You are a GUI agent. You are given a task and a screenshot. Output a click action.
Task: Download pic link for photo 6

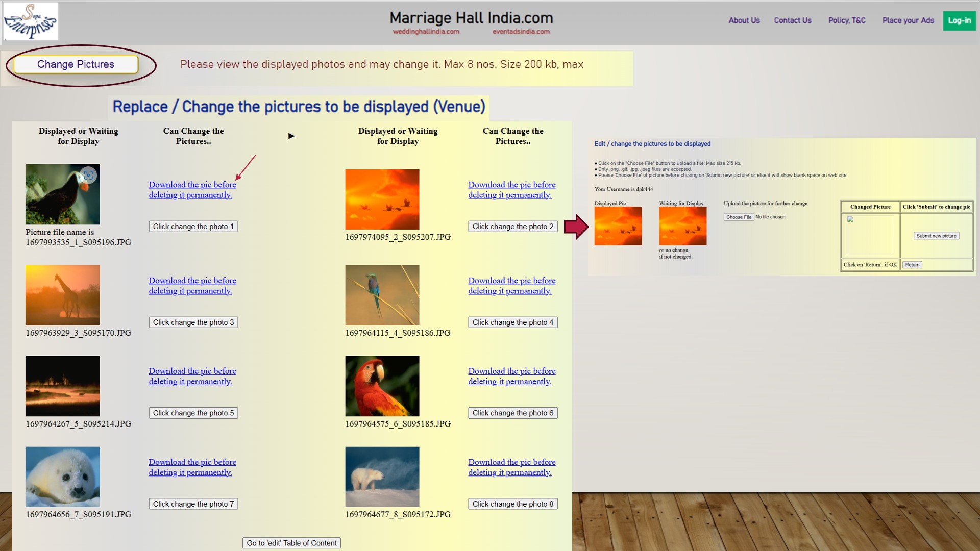(x=512, y=376)
